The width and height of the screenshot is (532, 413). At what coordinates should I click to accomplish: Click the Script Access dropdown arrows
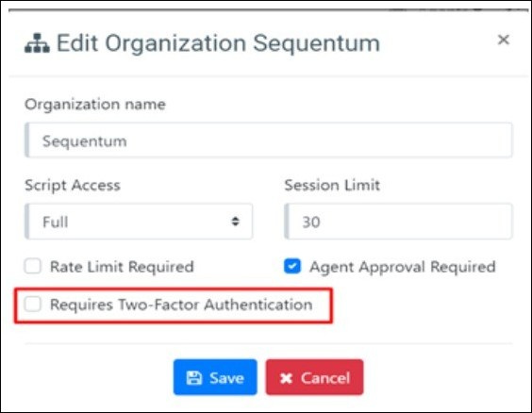[x=235, y=222]
